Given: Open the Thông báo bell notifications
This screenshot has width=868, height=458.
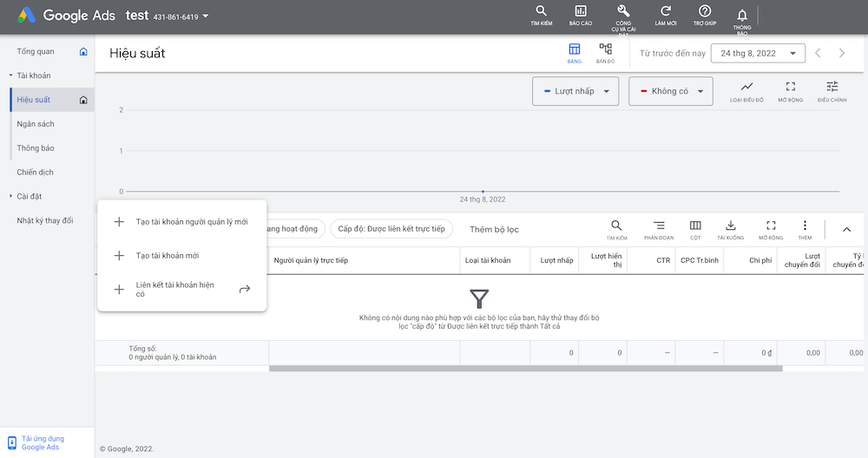Looking at the screenshot, I should tap(742, 17).
